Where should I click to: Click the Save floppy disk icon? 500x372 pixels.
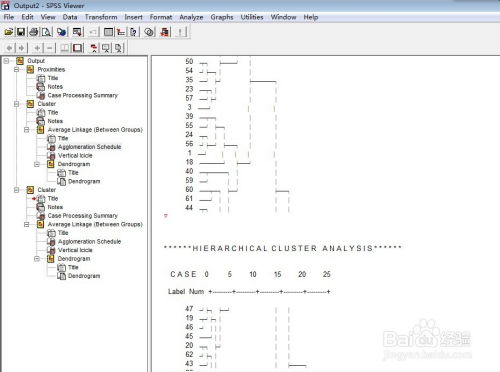21,32
